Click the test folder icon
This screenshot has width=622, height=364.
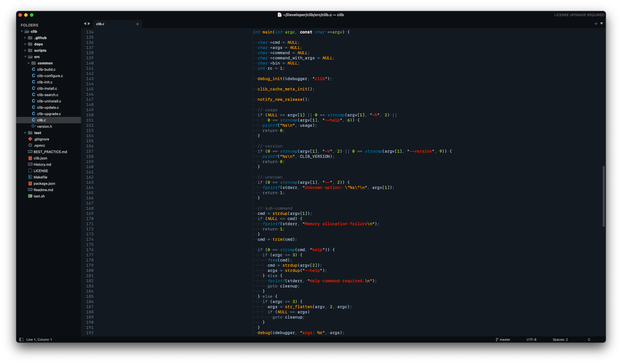point(30,133)
